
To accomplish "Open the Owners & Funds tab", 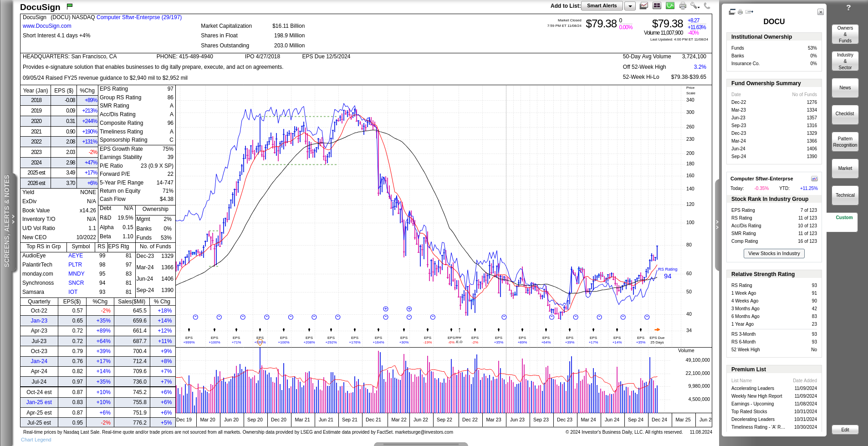I will coord(845,34).
